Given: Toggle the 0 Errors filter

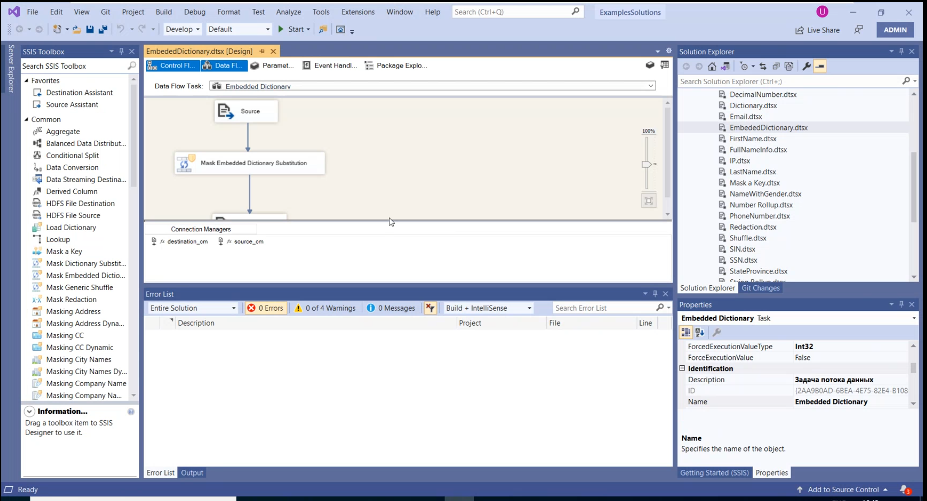Looking at the screenshot, I should (x=265, y=308).
